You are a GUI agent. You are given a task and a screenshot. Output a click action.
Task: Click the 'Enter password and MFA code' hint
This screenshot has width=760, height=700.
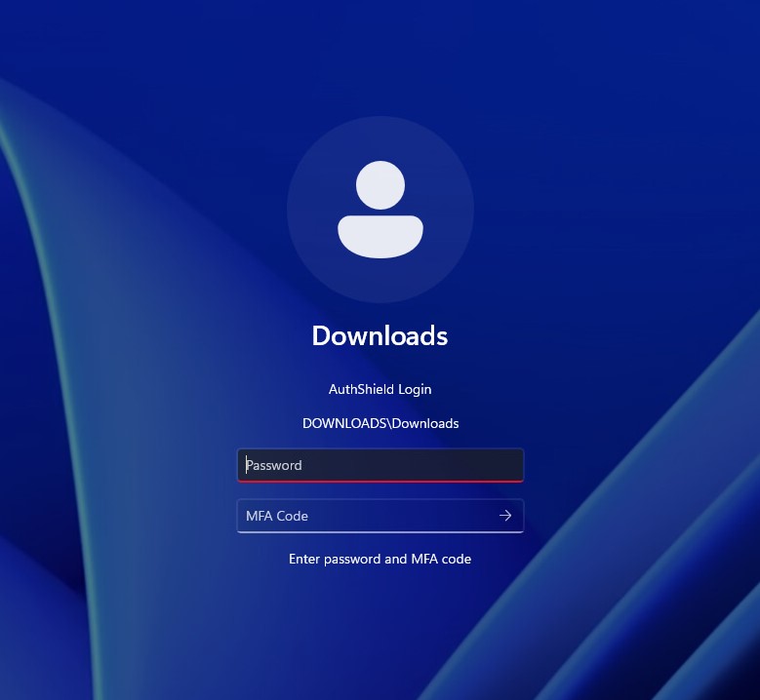380,559
